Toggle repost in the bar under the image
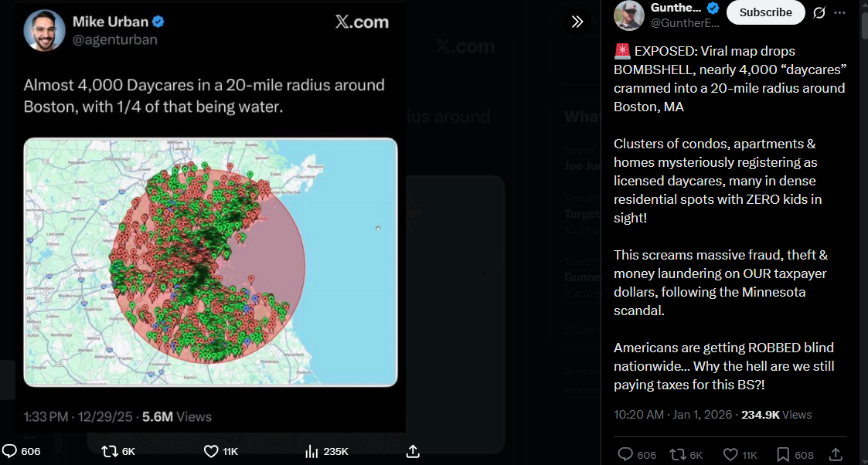This screenshot has height=465, width=868. click(109, 451)
